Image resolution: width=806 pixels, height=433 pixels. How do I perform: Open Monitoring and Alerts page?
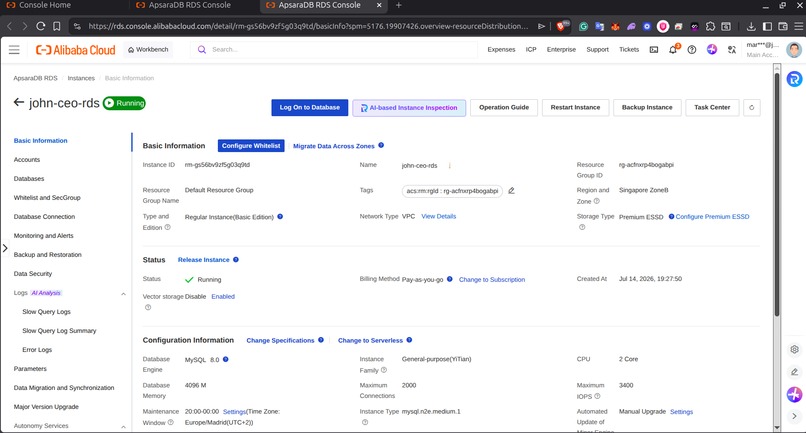click(43, 236)
